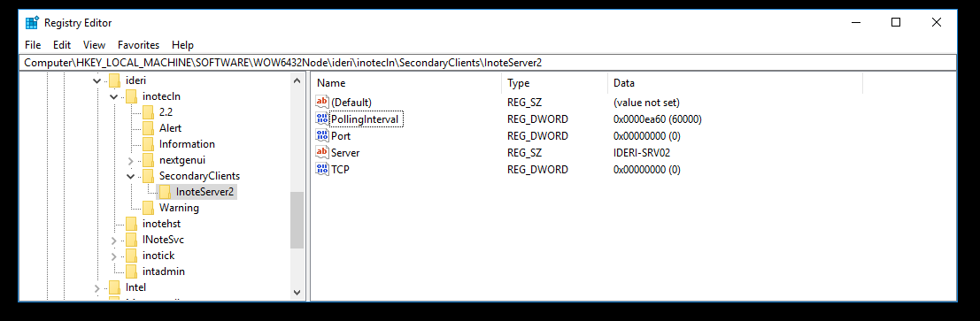Viewport: 980px width, 321px height.
Task: Select the SecondaryClients key label
Action: (x=199, y=176)
